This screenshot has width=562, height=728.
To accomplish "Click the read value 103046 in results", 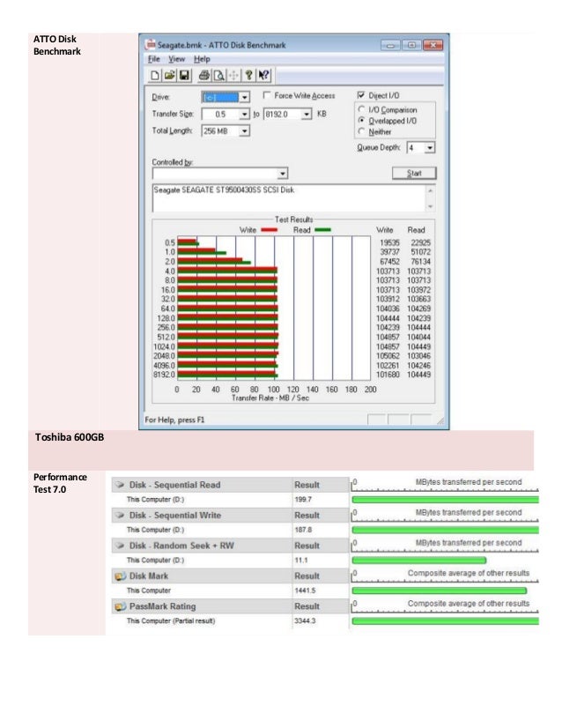I will (x=418, y=356).
